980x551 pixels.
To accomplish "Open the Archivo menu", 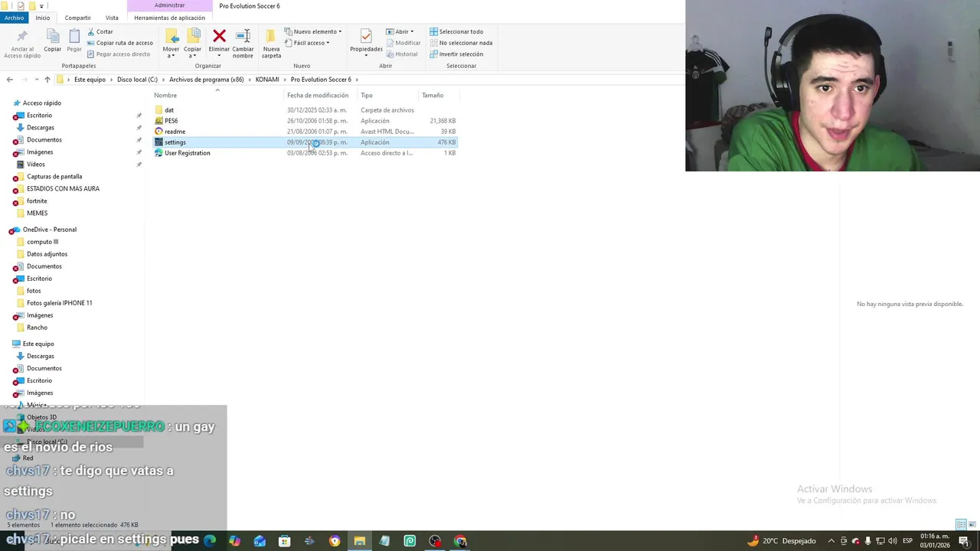I will click(14, 18).
